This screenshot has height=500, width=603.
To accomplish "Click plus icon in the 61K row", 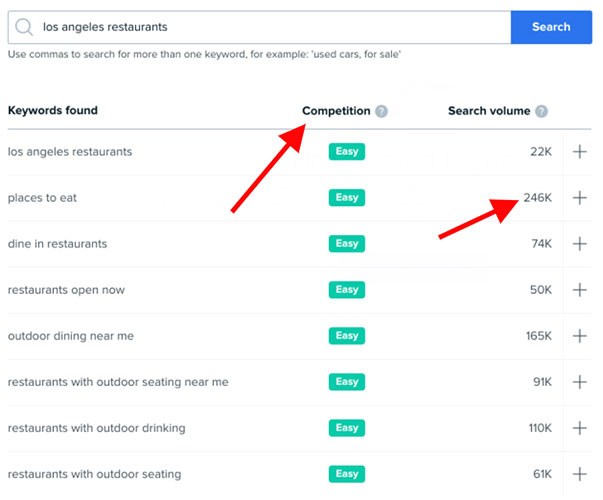I will 579,474.
